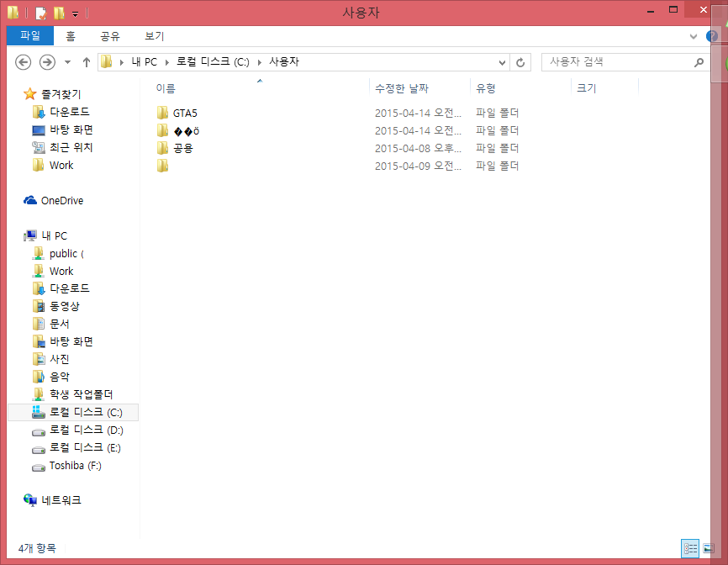Open the OneDrive item in the sidebar
The width and height of the screenshot is (728, 565).
tap(61, 200)
